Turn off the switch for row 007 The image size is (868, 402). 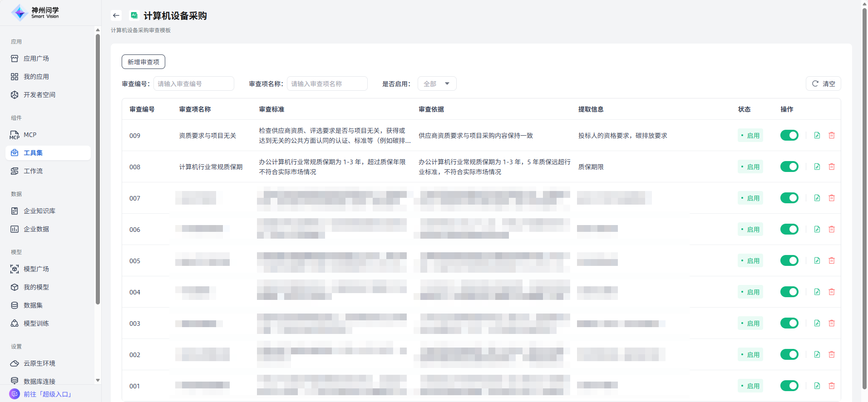789,198
